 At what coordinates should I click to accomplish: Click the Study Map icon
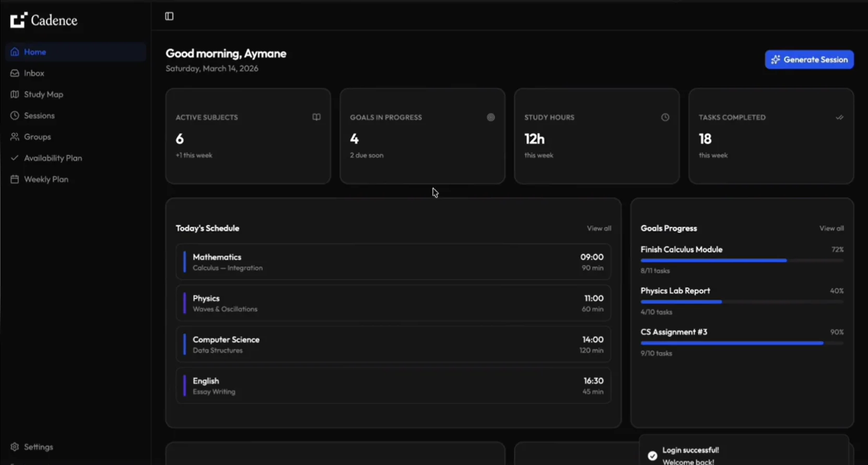(15, 94)
